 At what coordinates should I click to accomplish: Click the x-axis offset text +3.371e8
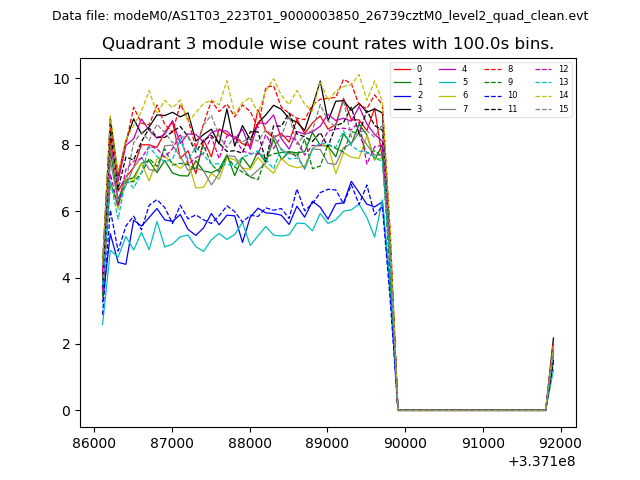(542, 460)
